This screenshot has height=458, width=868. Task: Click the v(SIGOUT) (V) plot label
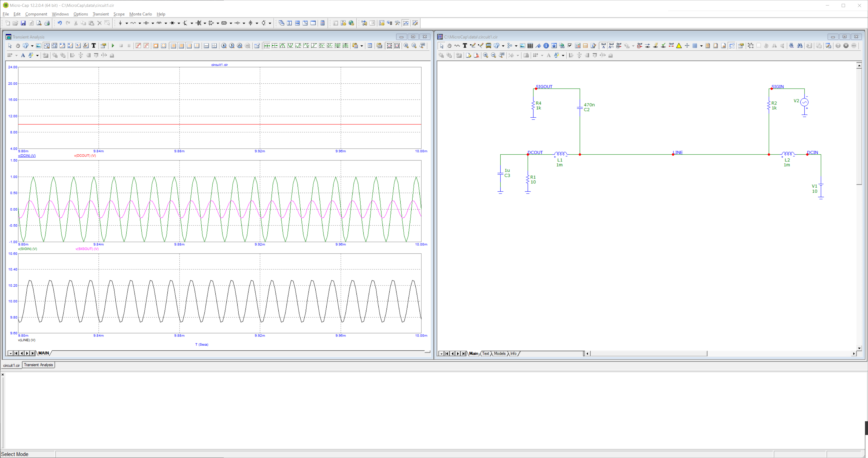[x=87, y=249]
